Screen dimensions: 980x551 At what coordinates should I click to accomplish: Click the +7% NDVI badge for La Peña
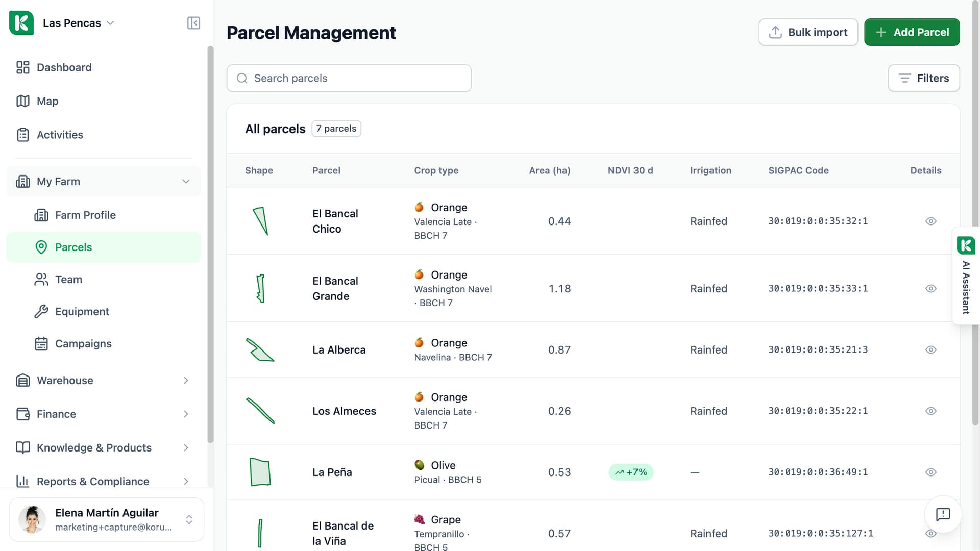(631, 472)
